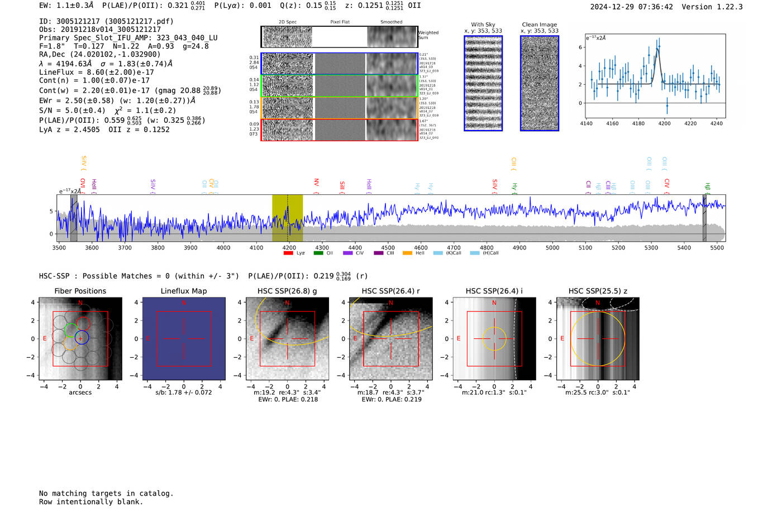Click the 'Obs: 20191218v014_3005121217' line

[100, 30]
